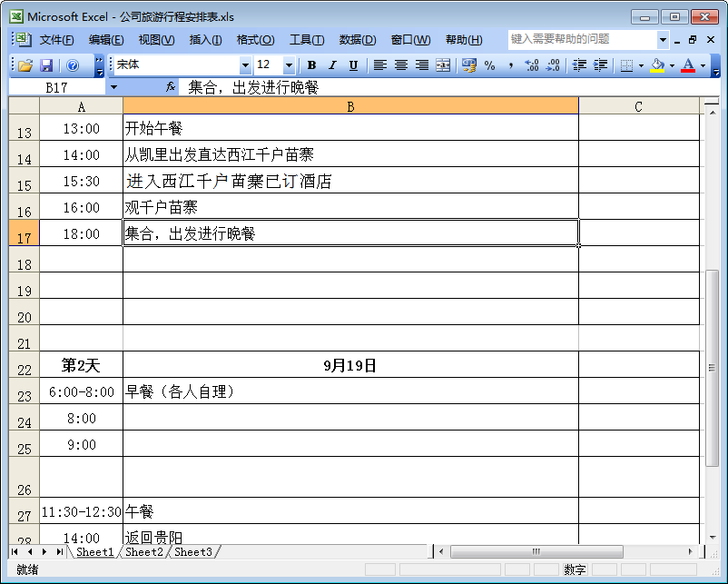
Task: Click the Merge and Center icon
Action: pyautogui.click(x=443, y=65)
